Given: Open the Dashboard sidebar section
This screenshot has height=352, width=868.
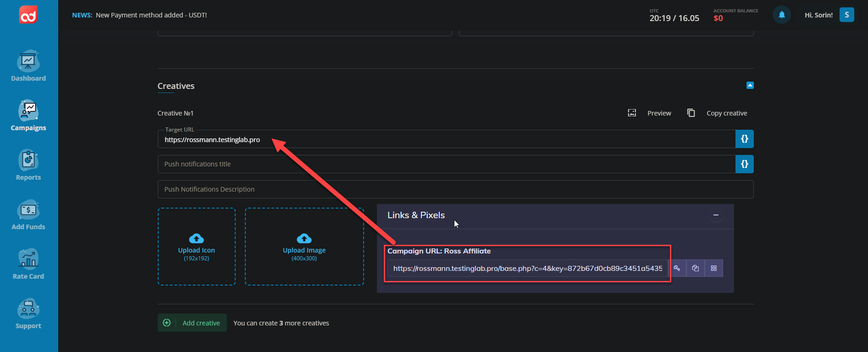Looking at the screenshot, I should coord(28,66).
